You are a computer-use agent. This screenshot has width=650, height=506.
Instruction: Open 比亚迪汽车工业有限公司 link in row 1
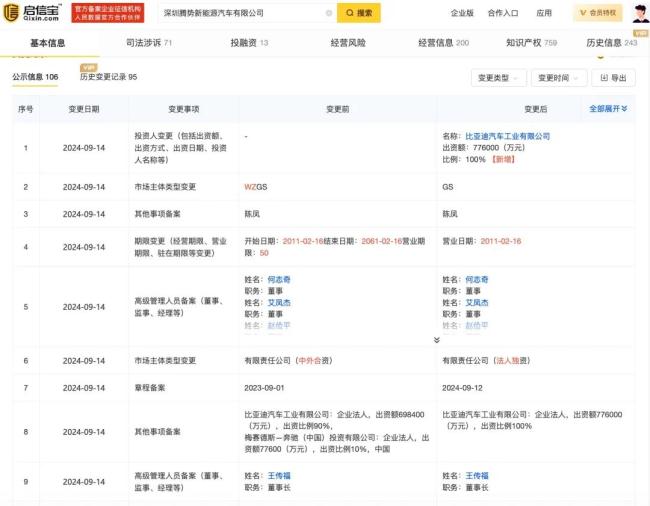507,136
